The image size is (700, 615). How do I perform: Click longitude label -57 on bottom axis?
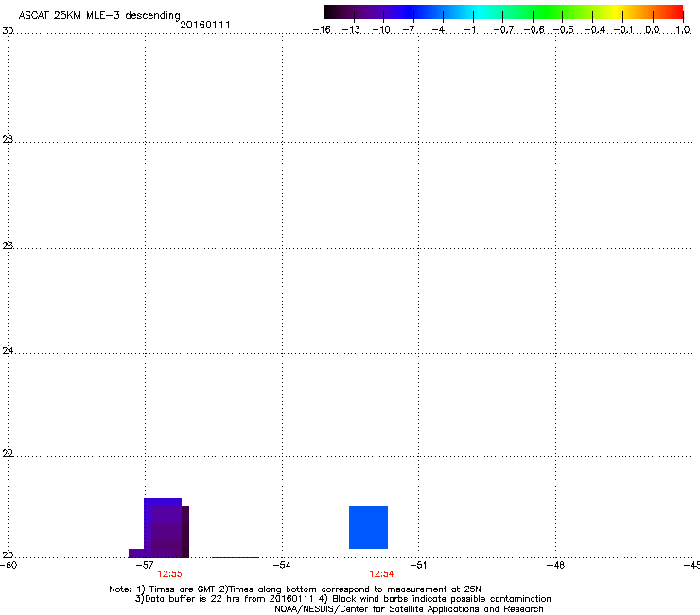coord(145,565)
